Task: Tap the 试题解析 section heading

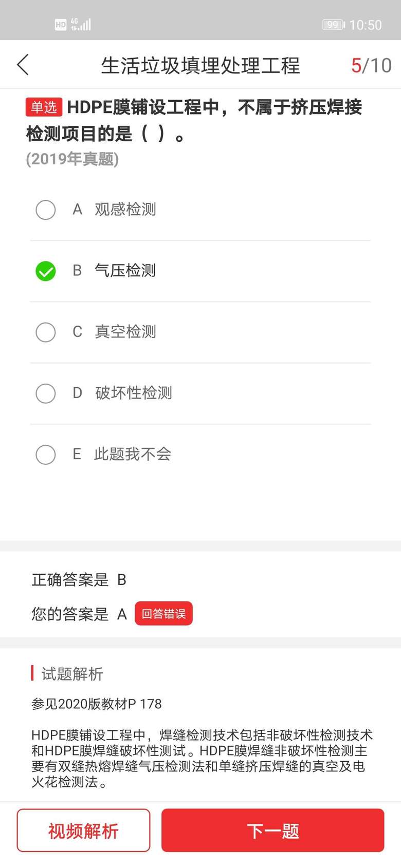Action: click(72, 673)
